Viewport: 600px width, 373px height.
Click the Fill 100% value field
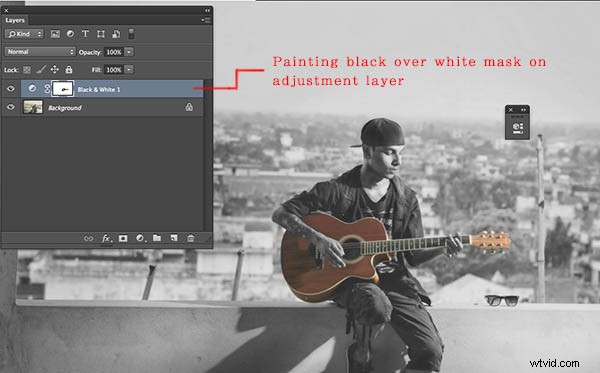click(114, 70)
